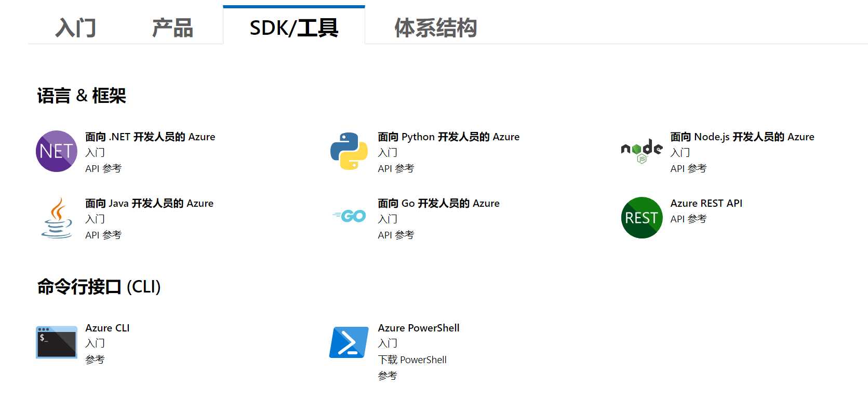Image resolution: width=868 pixels, height=399 pixels.
Task: Open 入门 under Python section
Action: click(388, 152)
